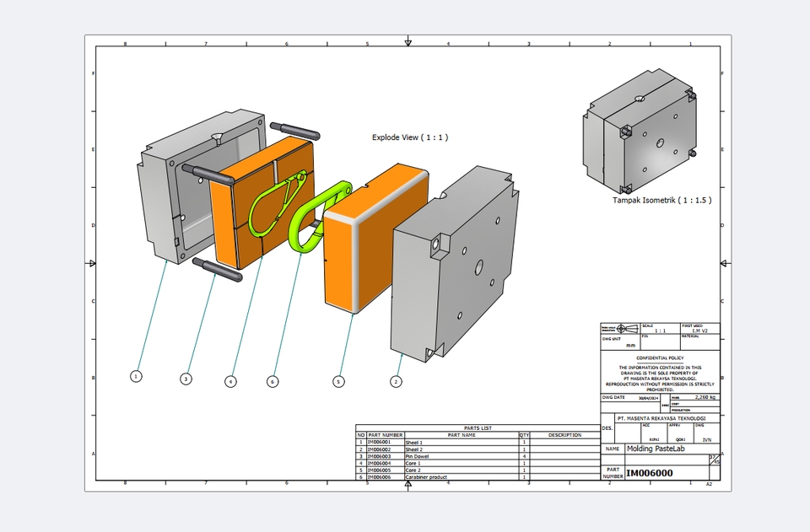
Task: Click the 'DWG UNIT' mm field
Action: tap(620, 342)
